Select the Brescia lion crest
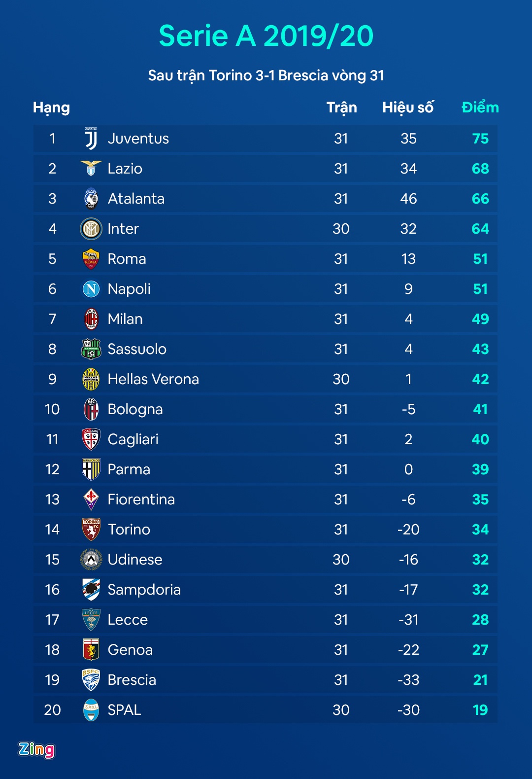Viewport: 532px width, 779px height. pyautogui.click(x=91, y=680)
